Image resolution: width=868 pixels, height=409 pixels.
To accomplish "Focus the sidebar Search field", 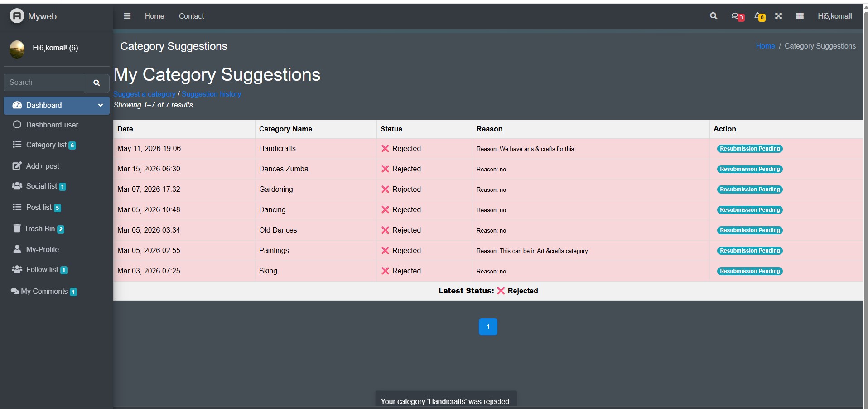I will tap(44, 83).
